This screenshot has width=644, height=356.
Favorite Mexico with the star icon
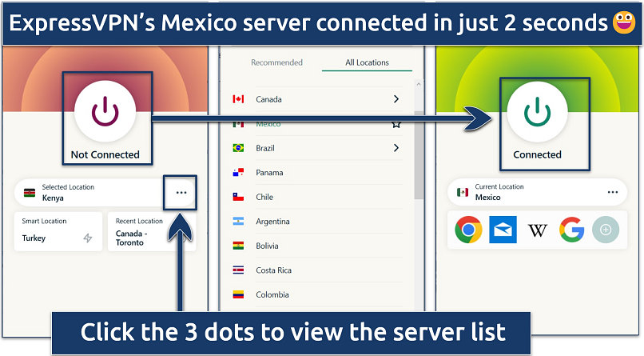click(x=396, y=124)
